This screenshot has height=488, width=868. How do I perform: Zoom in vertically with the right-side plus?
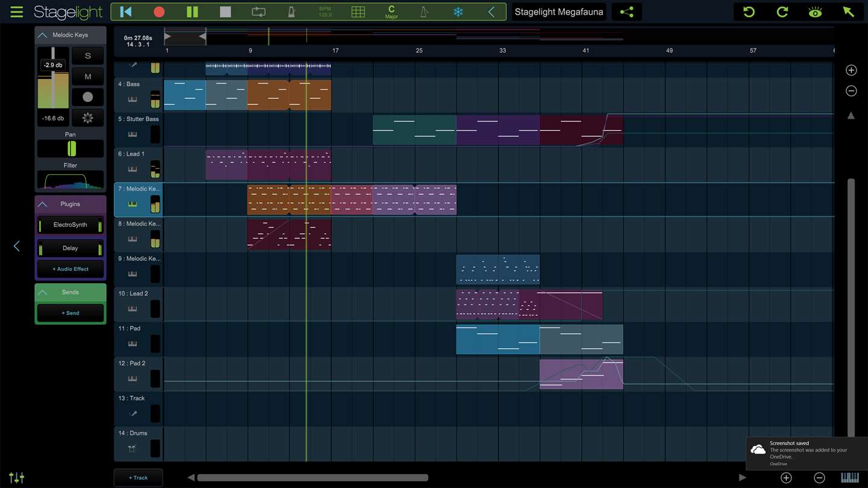[x=851, y=70]
